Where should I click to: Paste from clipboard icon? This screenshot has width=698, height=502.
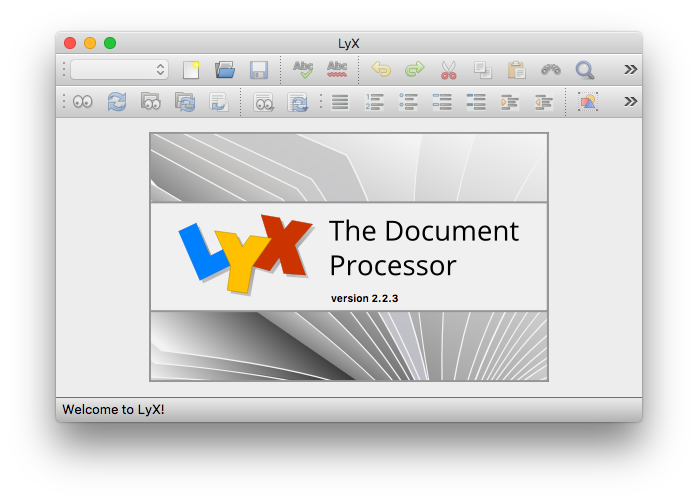click(516, 70)
